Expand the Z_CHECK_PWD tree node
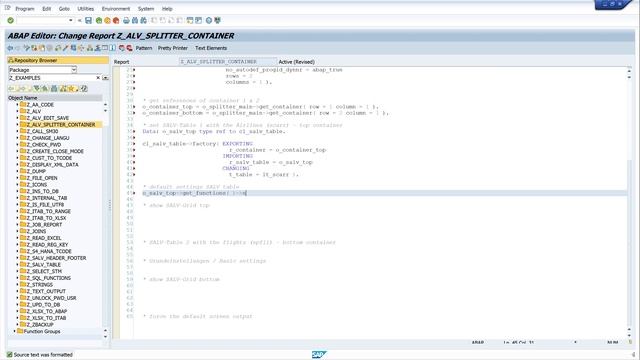Screen dimensions: 640x360 [17, 144]
